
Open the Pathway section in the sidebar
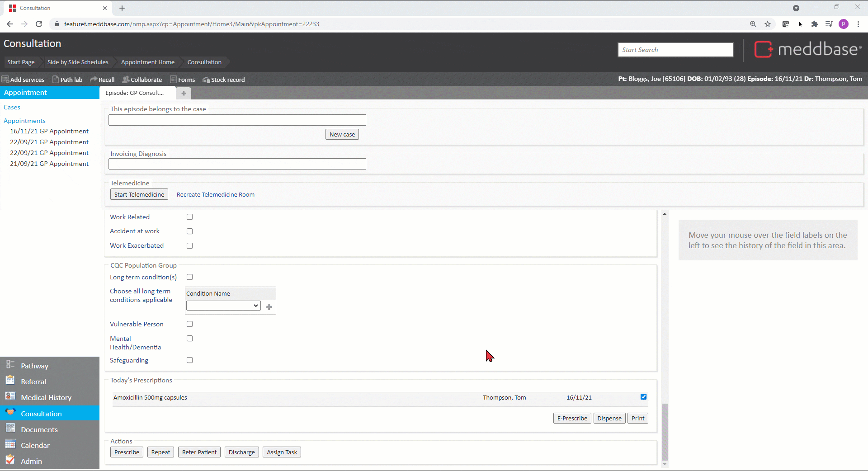pos(34,366)
